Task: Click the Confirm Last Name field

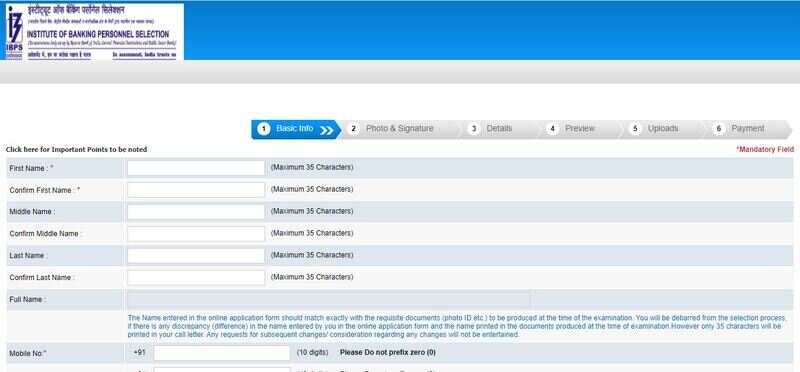Action: tap(196, 278)
